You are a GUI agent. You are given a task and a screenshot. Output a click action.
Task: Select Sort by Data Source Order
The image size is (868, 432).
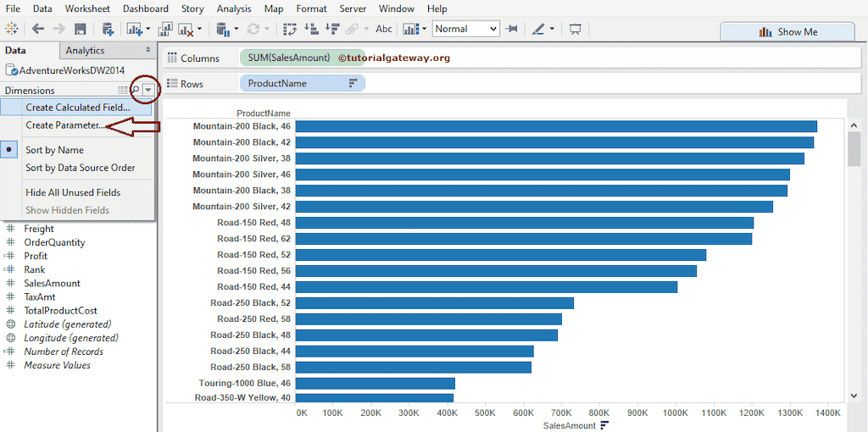80,168
